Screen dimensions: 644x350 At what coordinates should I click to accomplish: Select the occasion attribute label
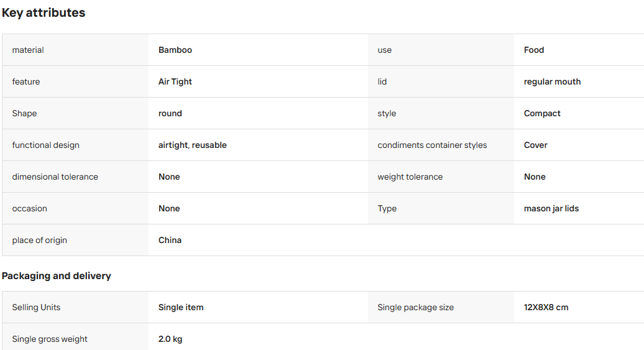[30, 208]
